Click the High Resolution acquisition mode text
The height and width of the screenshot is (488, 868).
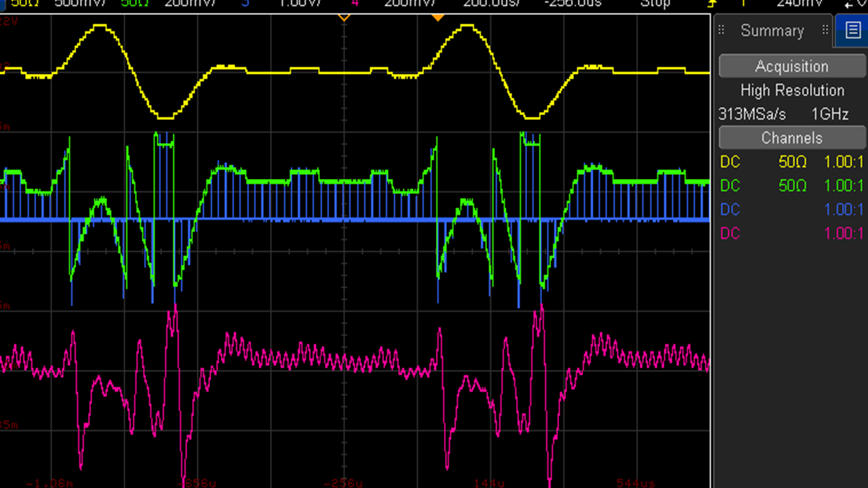791,90
